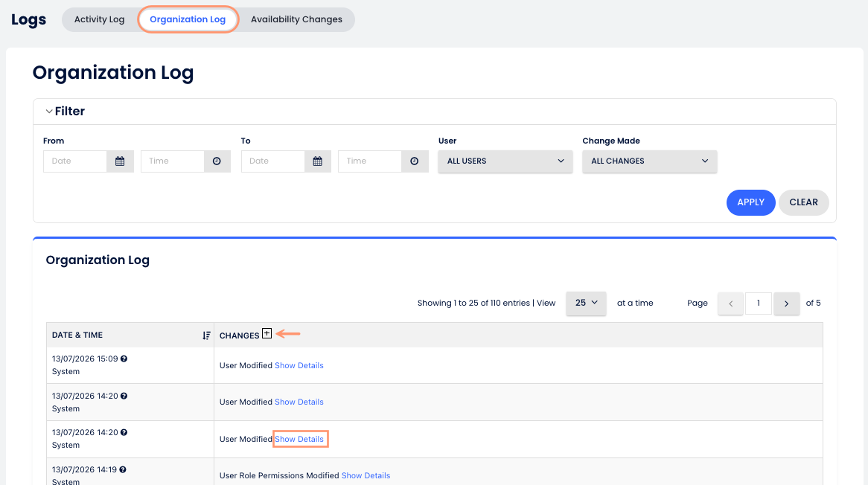Go to previous page with the left arrow

coord(731,303)
